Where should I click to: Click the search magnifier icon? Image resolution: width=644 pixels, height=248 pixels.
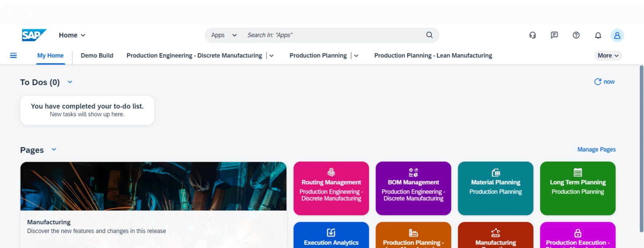click(x=429, y=35)
